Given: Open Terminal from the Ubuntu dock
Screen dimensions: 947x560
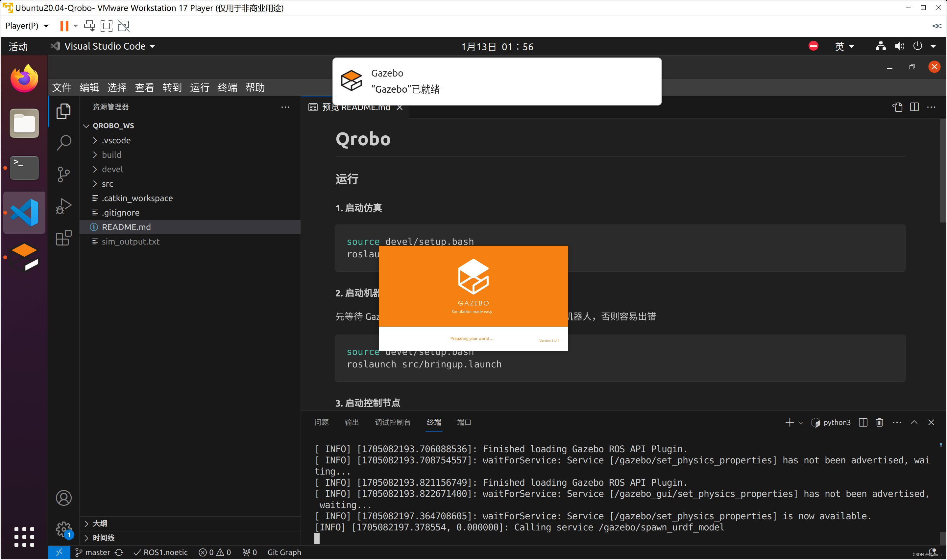Looking at the screenshot, I should coord(24,168).
